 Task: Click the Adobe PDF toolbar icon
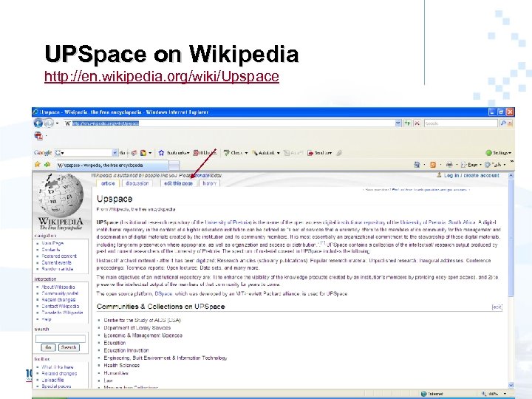(38, 136)
